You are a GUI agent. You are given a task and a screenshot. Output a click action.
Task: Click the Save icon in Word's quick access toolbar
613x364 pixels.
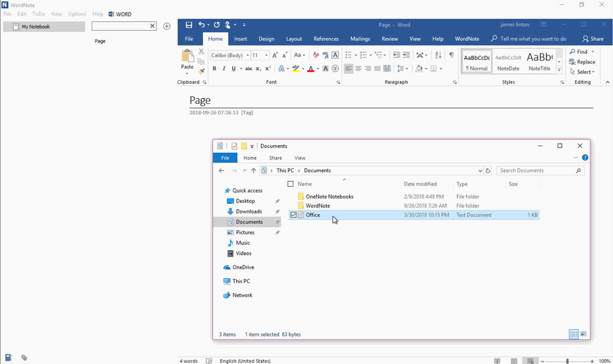189,25
